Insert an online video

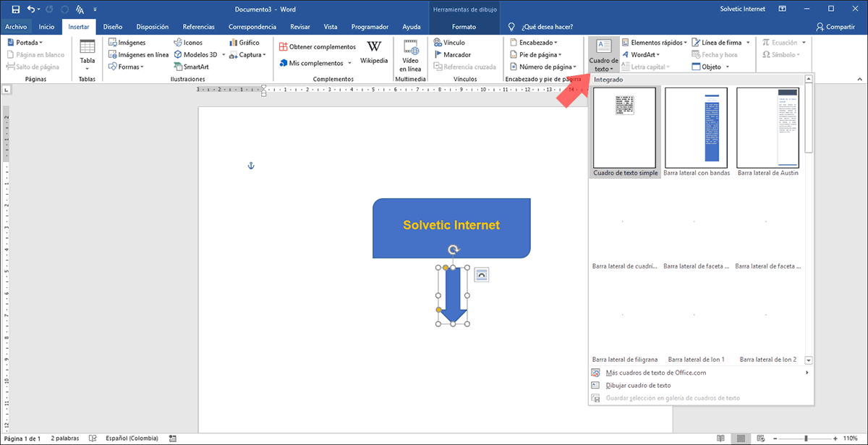[410, 54]
